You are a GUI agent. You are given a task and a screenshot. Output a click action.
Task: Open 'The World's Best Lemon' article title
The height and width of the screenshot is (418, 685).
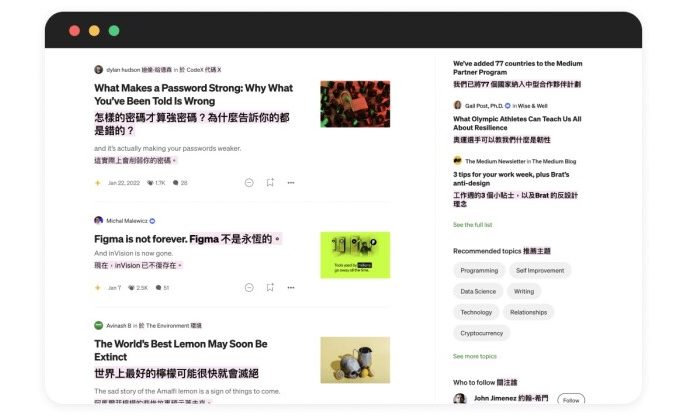[x=181, y=350]
